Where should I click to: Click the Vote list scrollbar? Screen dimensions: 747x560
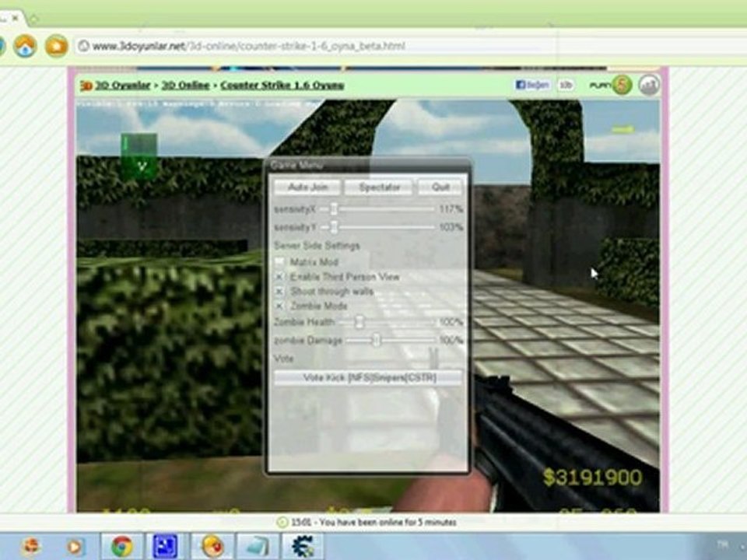[433, 358]
